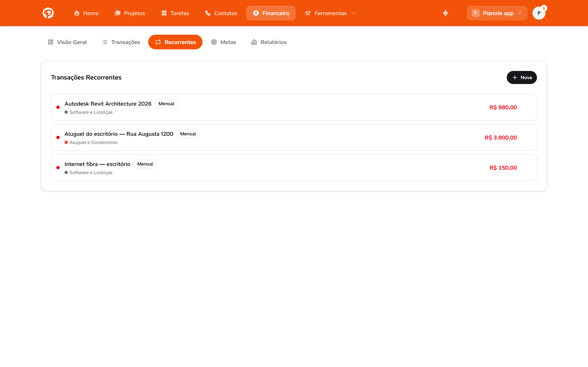The height and width of the screenshot is (367, 588).
Task: Open the user avatar with notification badge
Action: 539,13
